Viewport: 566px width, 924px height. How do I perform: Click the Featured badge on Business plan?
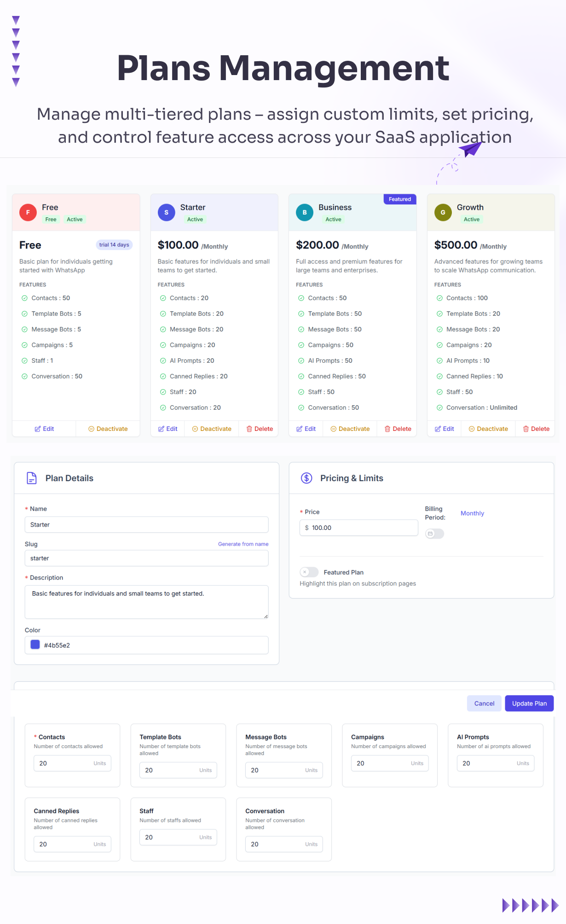pyautogui.click(x=399, y=199)
